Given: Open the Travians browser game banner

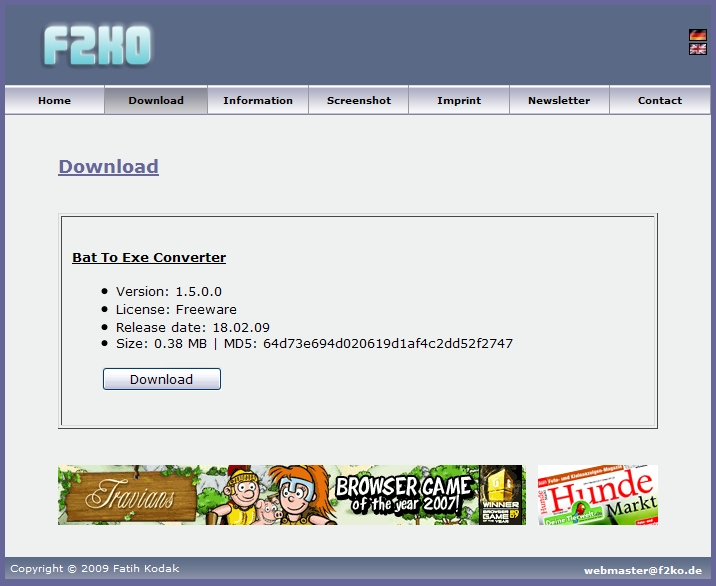Looking at the screenshot, I should point(292,495).
